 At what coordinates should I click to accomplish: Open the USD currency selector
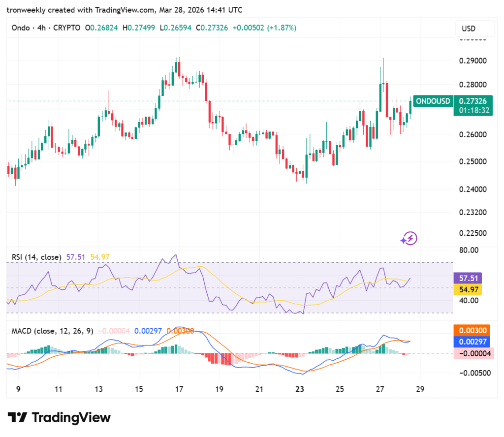tap(475, 29)
